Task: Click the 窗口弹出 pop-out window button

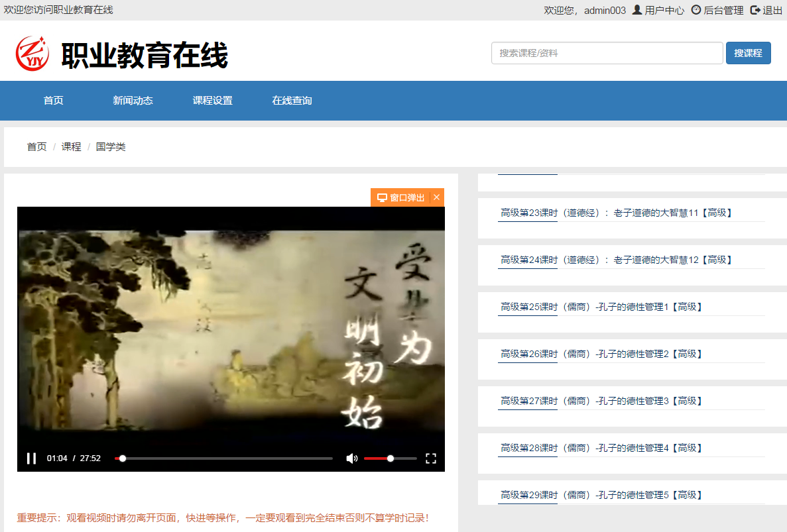Action: pyautogui.click(x=400, y=197)
